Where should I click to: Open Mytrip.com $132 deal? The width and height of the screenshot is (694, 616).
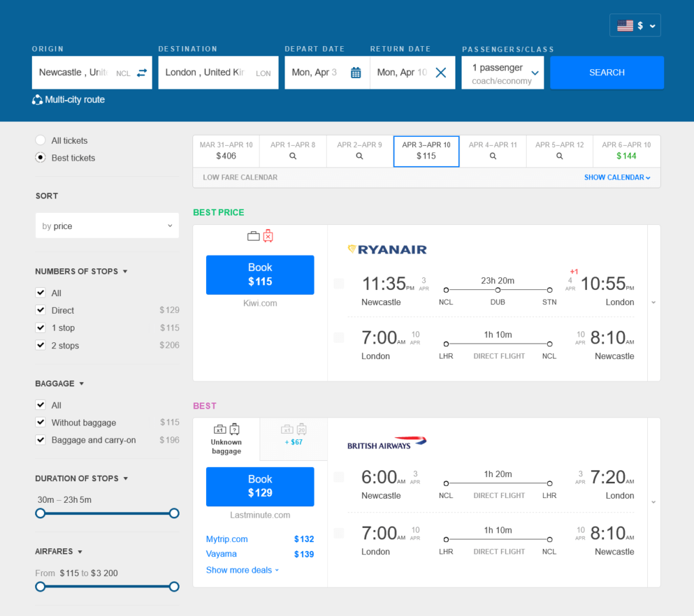[x=260, y=539]
